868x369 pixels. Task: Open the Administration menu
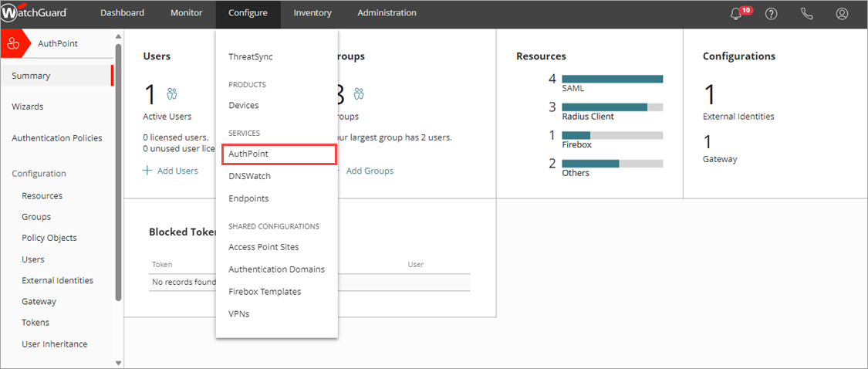click(387, 13)
